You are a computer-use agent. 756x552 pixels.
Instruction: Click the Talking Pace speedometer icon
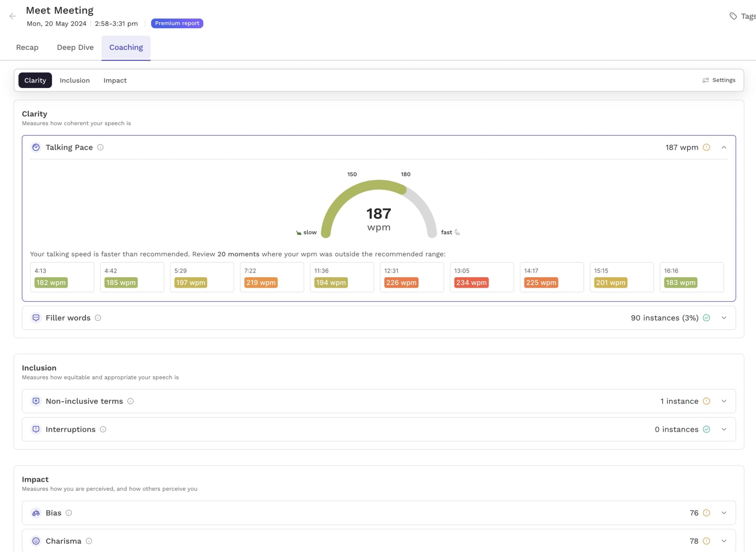36,147
